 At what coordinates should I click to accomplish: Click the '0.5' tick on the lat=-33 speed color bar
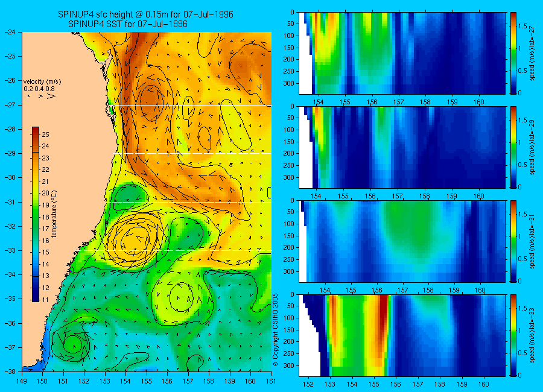point(523,353)
